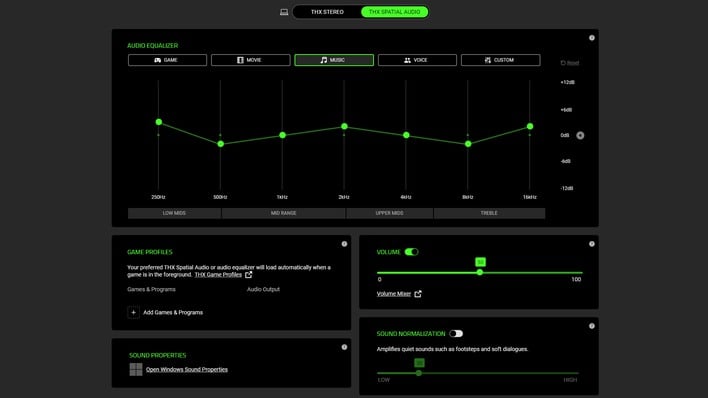This screenshot has width=708, height=398.
Task: Select the Voice equalizer preset
Action: point(417,60)
